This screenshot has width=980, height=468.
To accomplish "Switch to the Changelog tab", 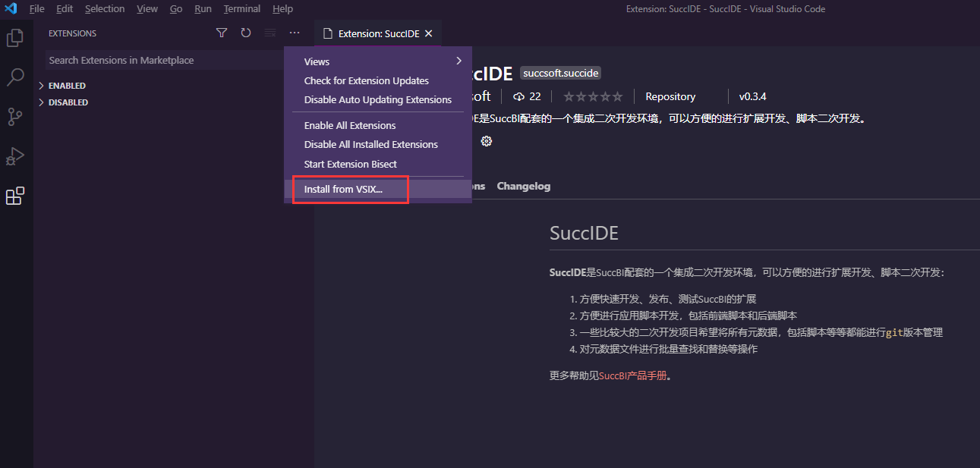I will click(x=524, y=186).
